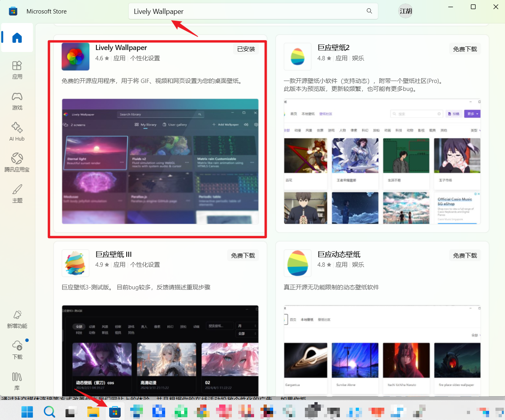
Task: Click the 巨应壁纸 III app icon
Action: (x=75, y=263)
